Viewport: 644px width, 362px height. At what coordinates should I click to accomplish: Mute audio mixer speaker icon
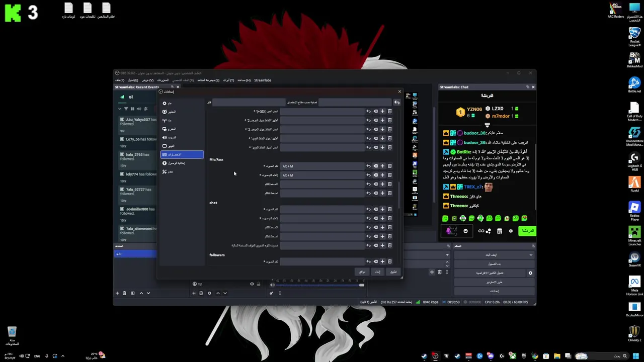click(272, 285)
